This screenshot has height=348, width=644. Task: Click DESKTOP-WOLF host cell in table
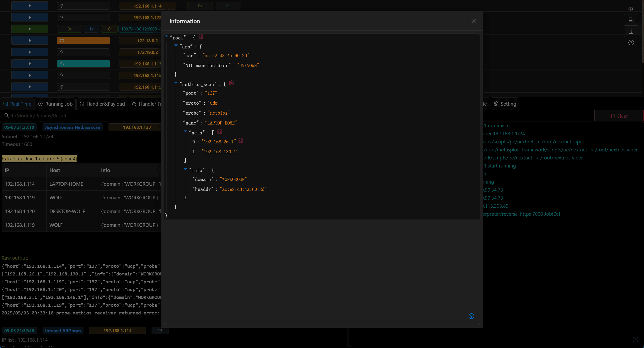[x=67, y=211]
